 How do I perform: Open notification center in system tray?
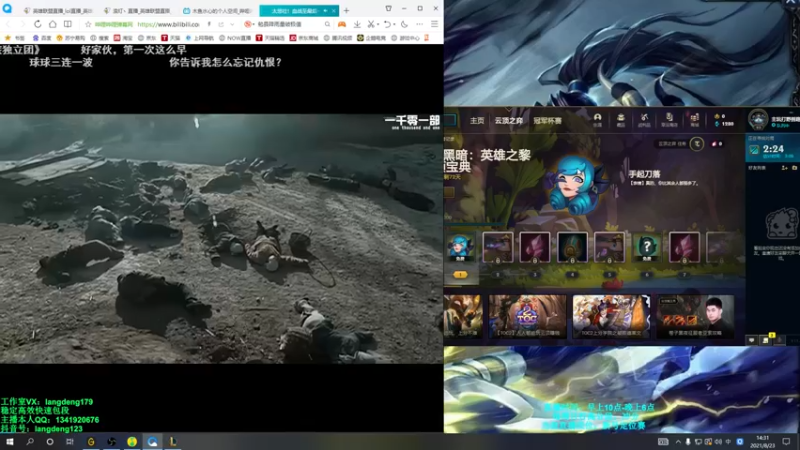click(786, 441)
